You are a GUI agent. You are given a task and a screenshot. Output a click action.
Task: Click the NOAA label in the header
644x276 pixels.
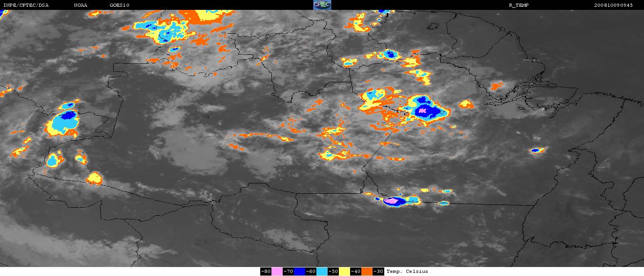(x=80, y=5)
